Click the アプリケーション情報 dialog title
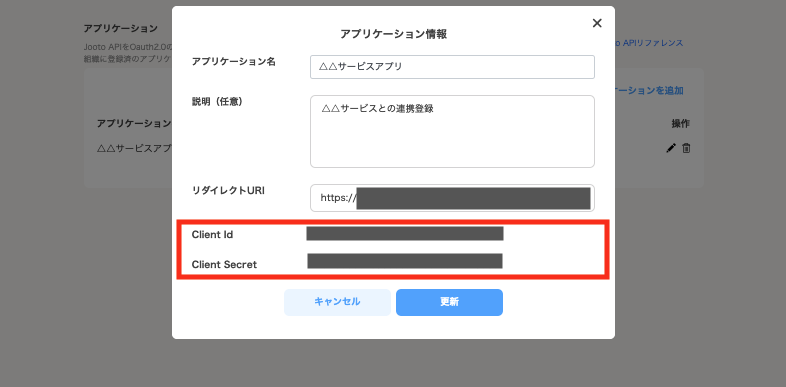This screenshot has height=387, width=786. (394, 34)
